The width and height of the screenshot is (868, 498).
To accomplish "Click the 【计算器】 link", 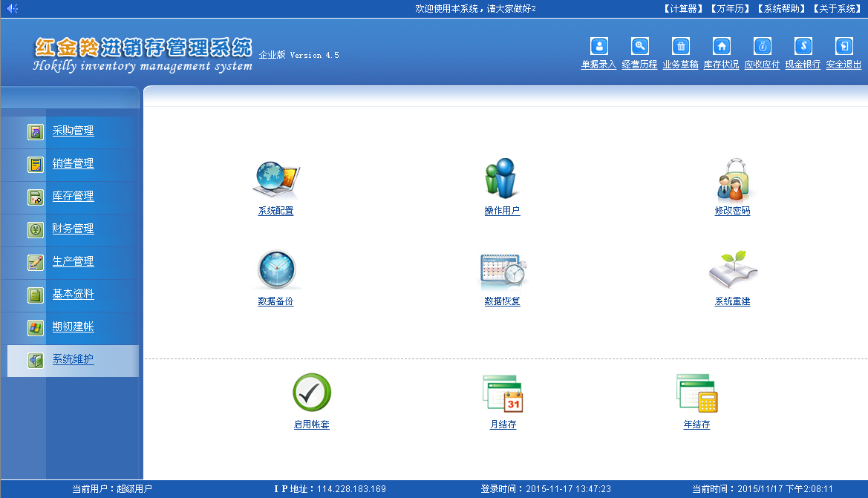I will (x=682, y=9).
